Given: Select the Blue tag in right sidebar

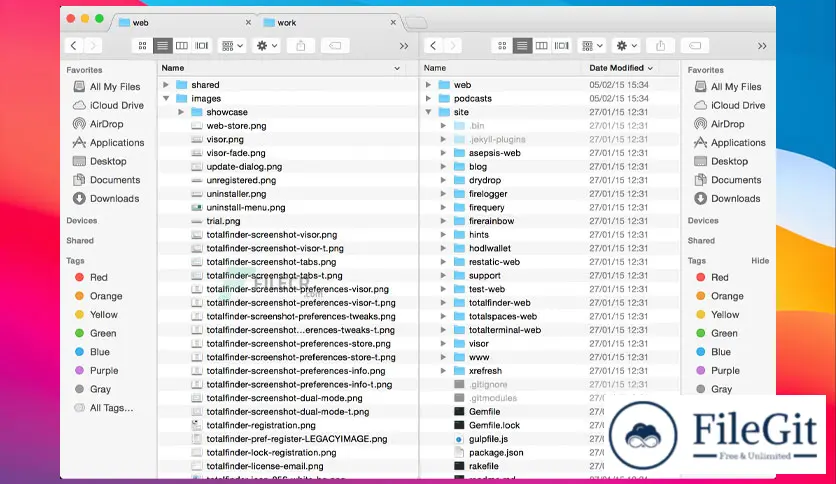Looking at the screenshot, I should click(x=713, y=352).
